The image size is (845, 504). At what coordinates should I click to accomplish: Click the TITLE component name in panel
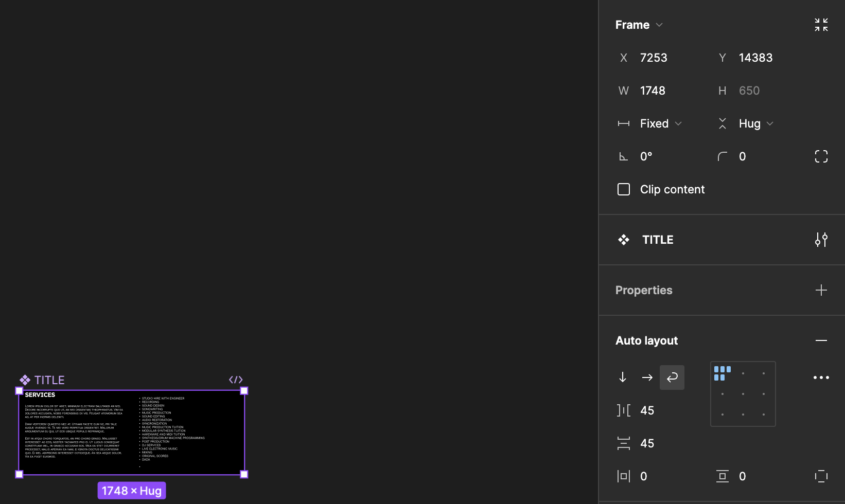click(x=658, y=240)
